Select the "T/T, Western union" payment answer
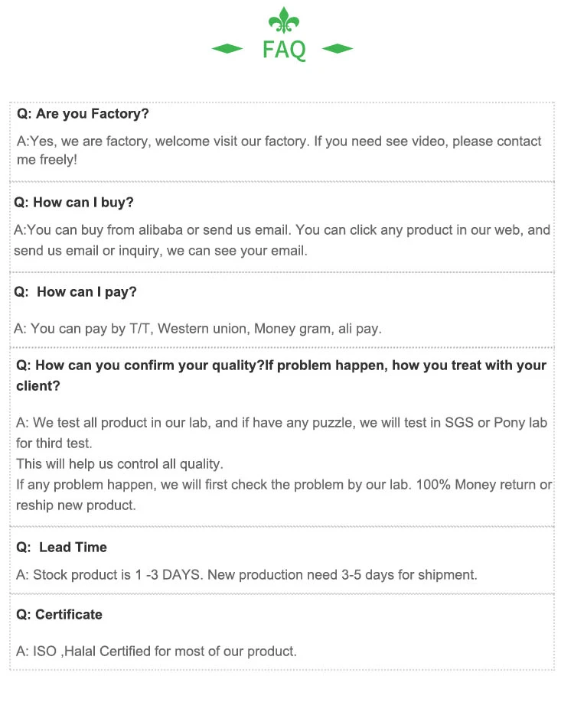 pos(197,329)
